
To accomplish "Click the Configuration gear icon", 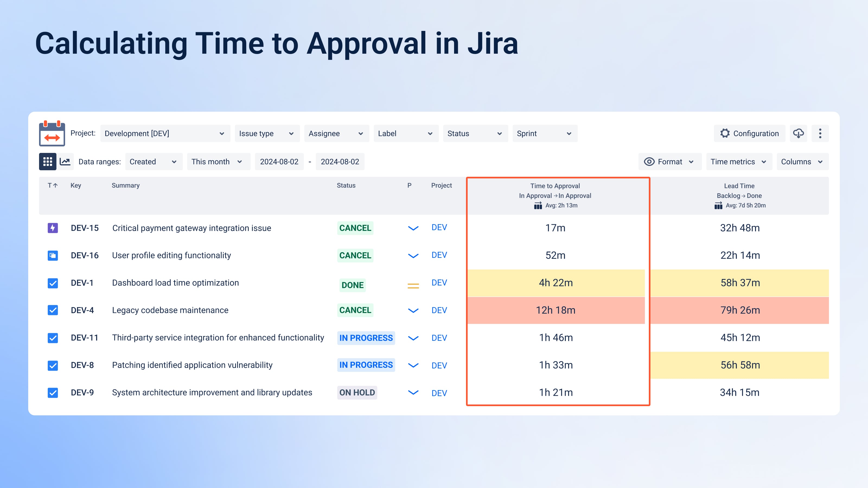I will (x=725, y=133).
